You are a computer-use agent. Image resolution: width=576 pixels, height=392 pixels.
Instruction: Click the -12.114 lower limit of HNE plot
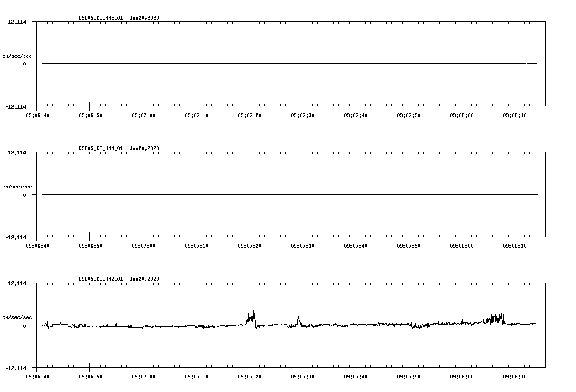point(16,107)
